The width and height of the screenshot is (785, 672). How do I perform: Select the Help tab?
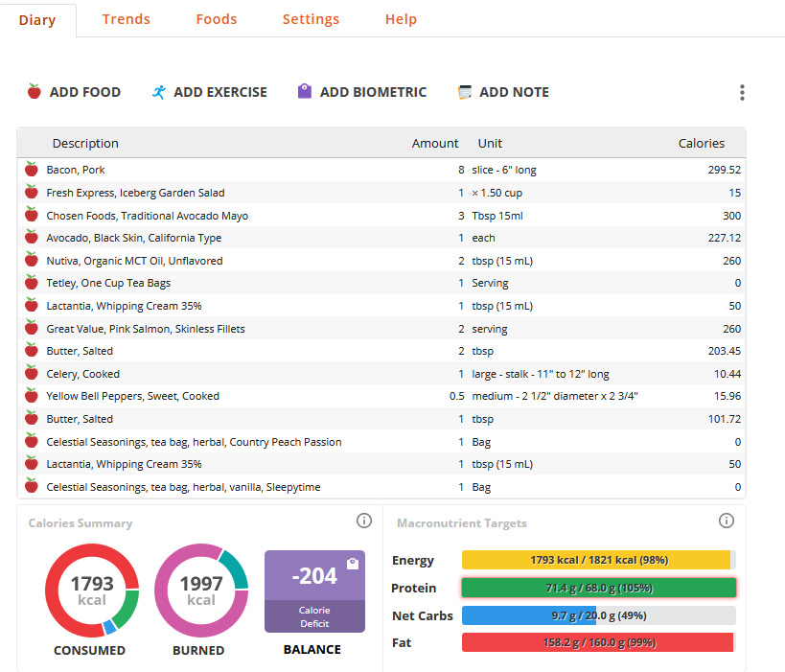coord(401,19)
